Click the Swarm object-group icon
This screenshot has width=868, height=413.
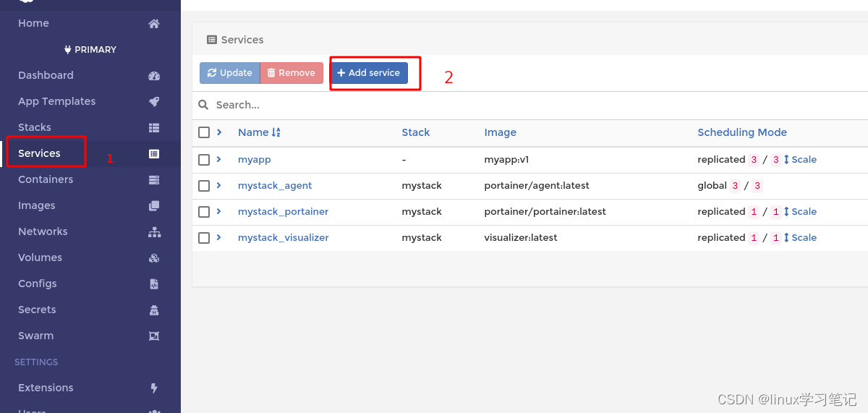[153, 336]
